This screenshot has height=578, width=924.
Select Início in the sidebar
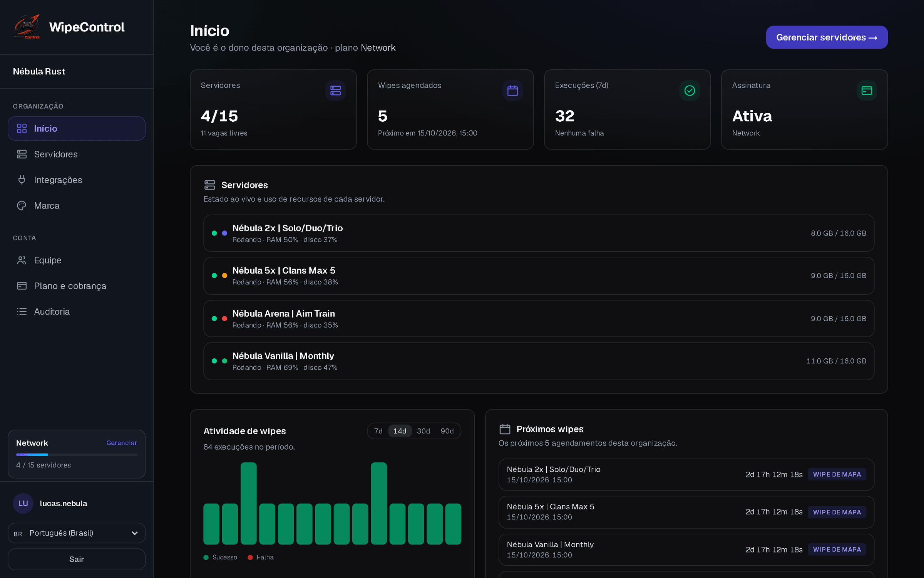coord(77,128)
